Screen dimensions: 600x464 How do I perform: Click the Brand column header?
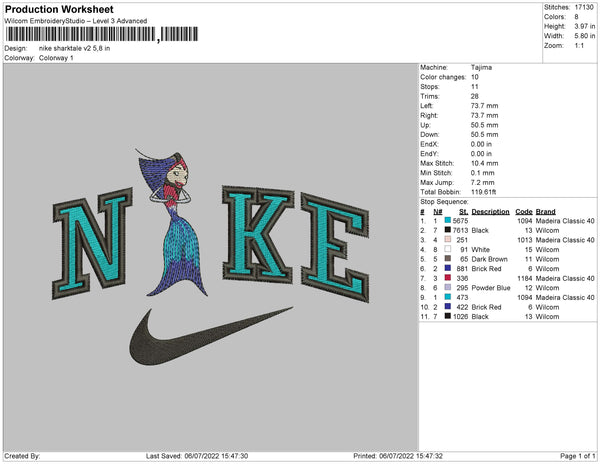(x=545, y=212)
